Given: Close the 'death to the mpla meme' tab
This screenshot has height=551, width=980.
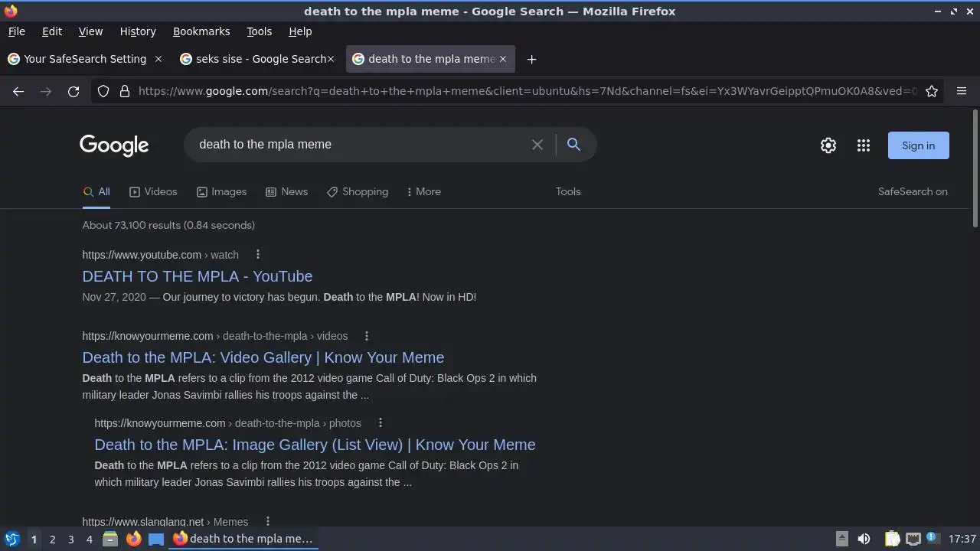Looking at the screenshot, I should (x=503, y=59).
